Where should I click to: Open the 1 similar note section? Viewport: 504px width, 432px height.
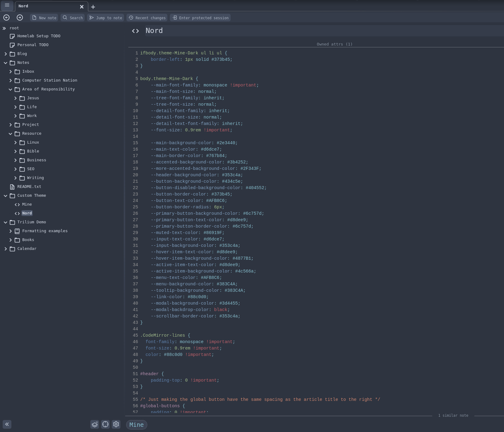(x=453, y=416)
